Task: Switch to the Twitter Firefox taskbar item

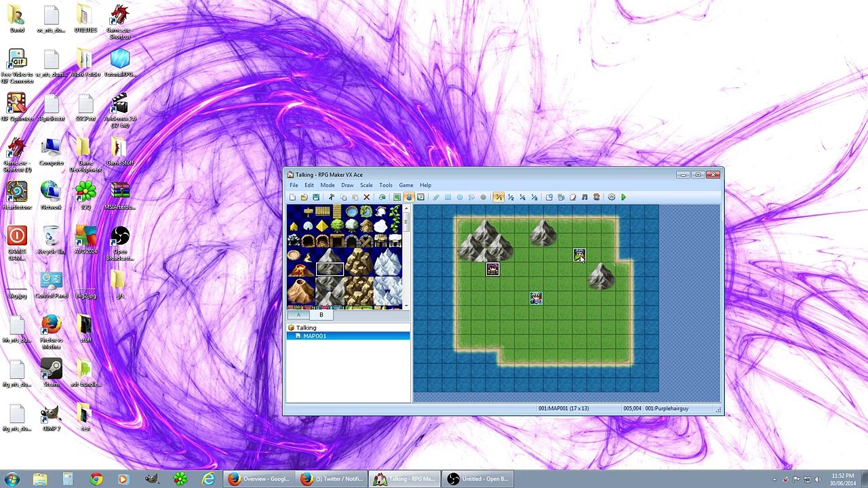Action: click(x=332, y=479)
